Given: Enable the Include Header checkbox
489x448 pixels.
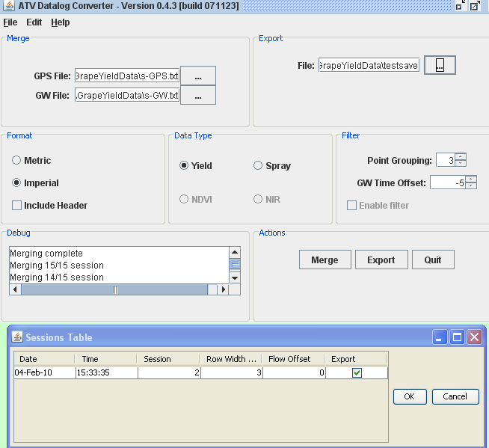Looking at the screenshot, I should coord(17,206).
